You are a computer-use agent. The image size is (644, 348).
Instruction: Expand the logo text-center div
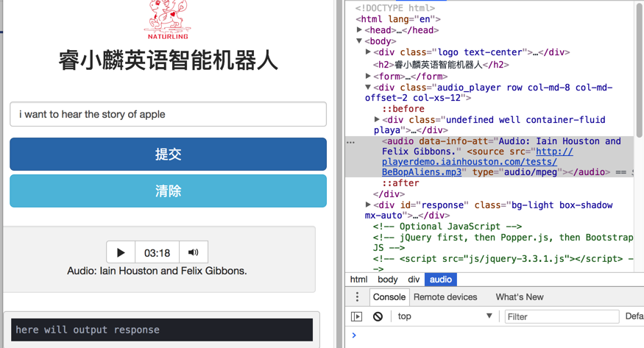(x=369, y=52)
